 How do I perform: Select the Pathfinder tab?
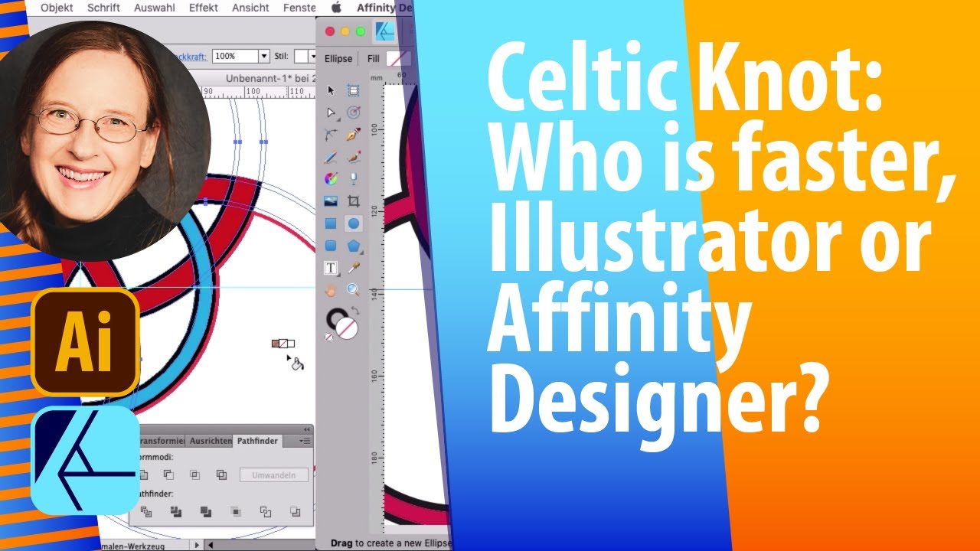pyautogui.click(x=257, y=441)
